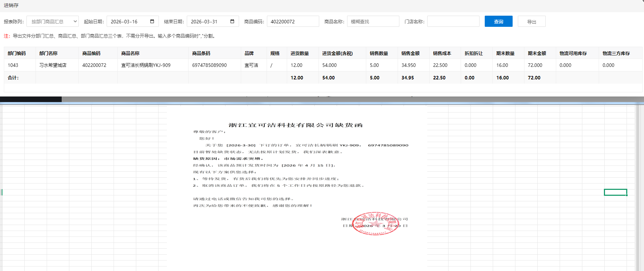Click the 商品名称 fuzzy search field

tap(373, 22)
